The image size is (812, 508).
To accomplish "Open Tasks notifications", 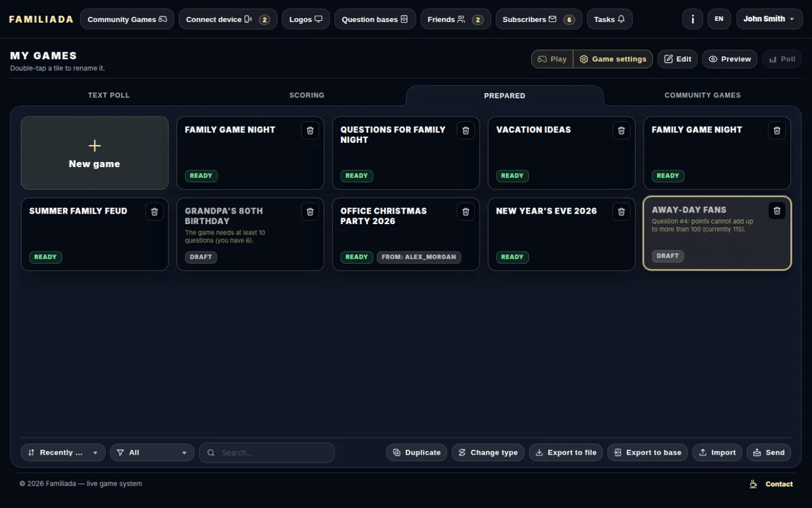I will 610,19.
